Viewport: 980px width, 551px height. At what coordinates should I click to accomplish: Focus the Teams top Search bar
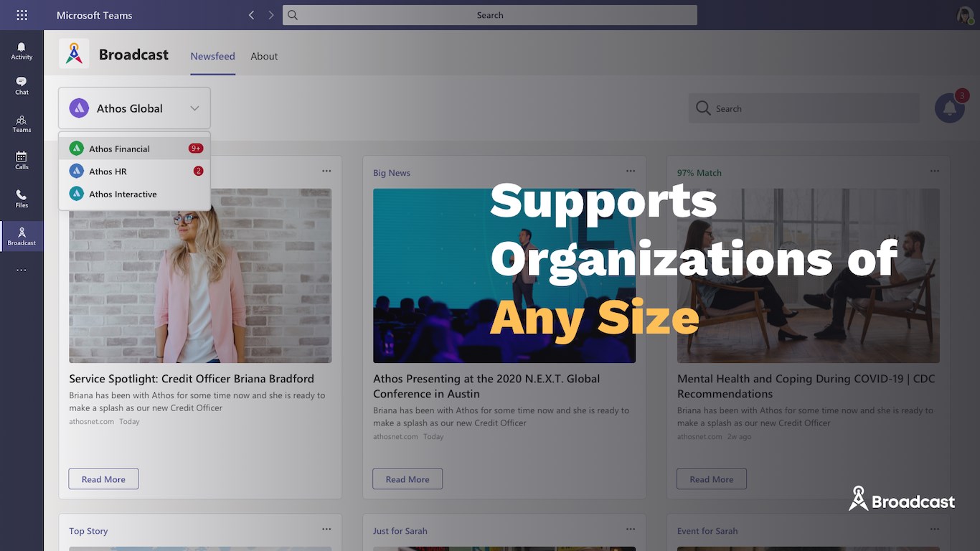click(x=490, y=15)
